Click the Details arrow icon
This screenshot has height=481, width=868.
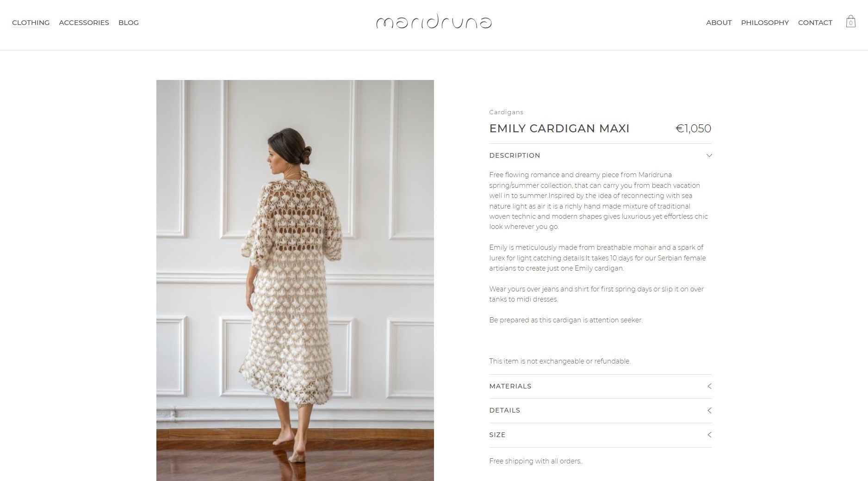coord(709,410)
